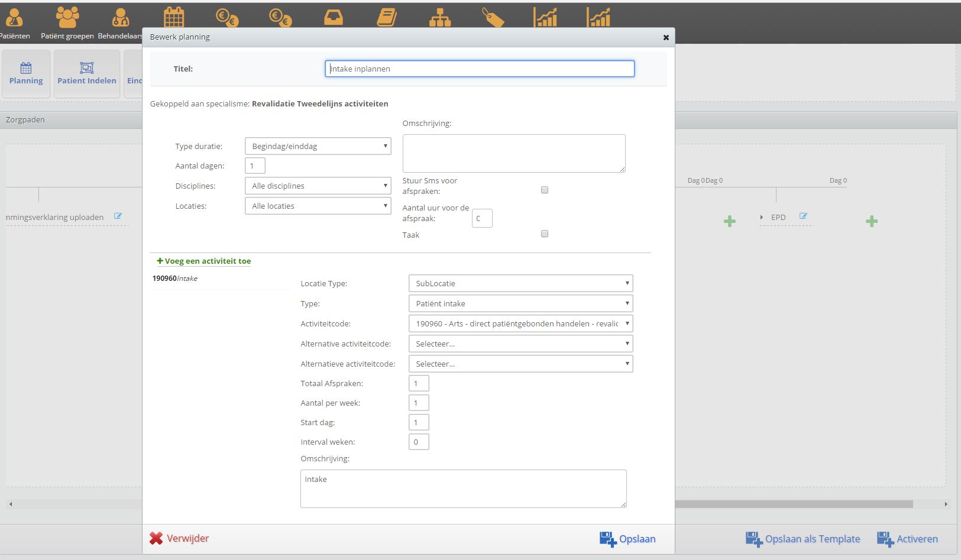Click the 'nmingsverklaring uploaden' item text
The image size is (961, 560).
(x=55, y=217)
